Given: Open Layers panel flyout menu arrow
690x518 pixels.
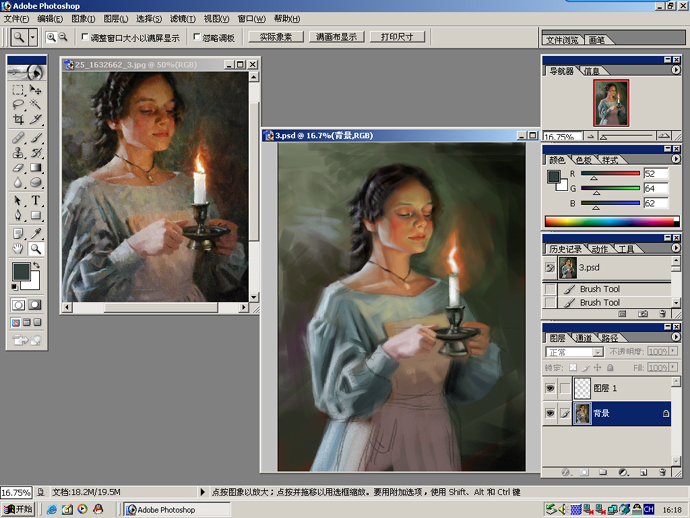Looking at the screenshot, I should 676,337.
